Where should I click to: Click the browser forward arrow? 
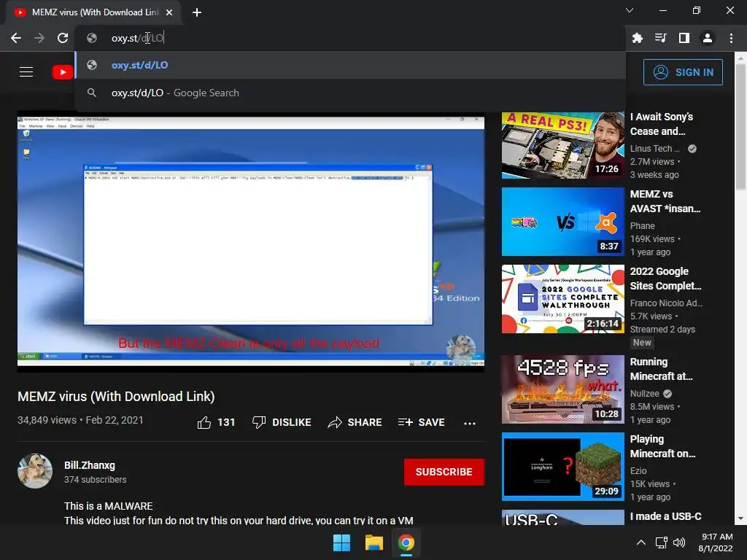pos(39,38)
